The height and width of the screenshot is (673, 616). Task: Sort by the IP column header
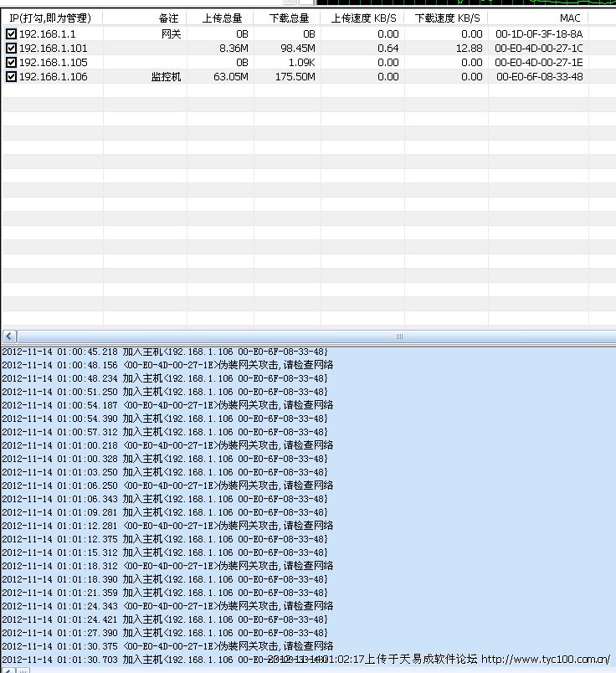click(x=50, y=18)
